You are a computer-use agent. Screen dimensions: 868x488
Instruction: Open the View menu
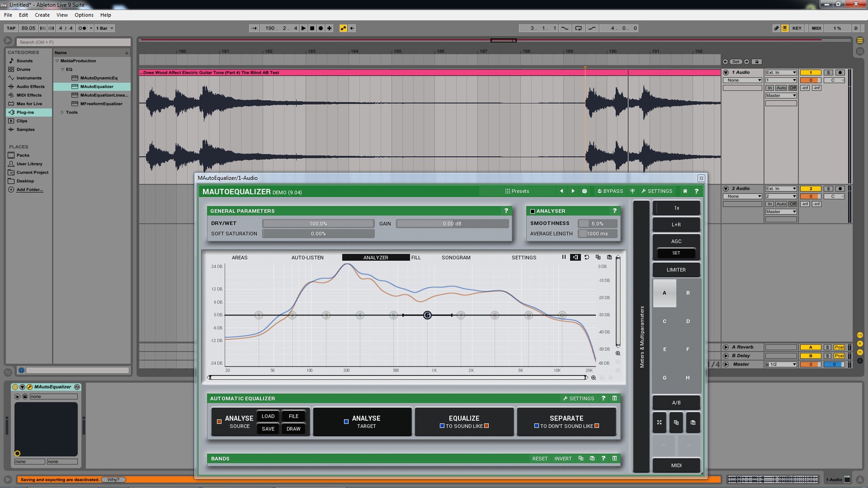click(62, 15)
